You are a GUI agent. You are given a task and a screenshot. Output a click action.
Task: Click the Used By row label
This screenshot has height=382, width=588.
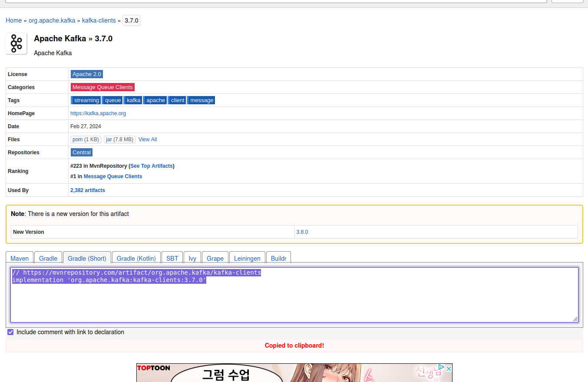point(18,190)
